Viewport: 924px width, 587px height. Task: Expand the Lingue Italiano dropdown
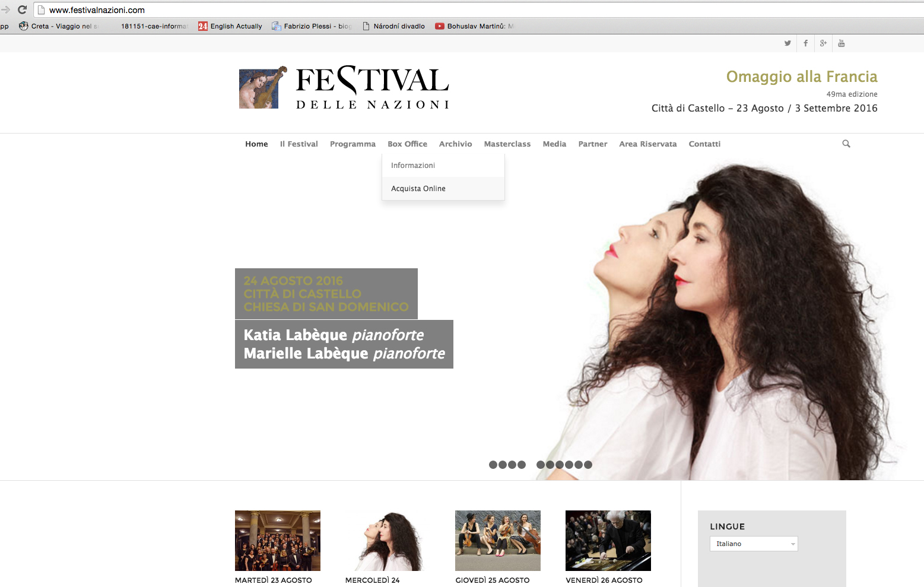(754, 544)
